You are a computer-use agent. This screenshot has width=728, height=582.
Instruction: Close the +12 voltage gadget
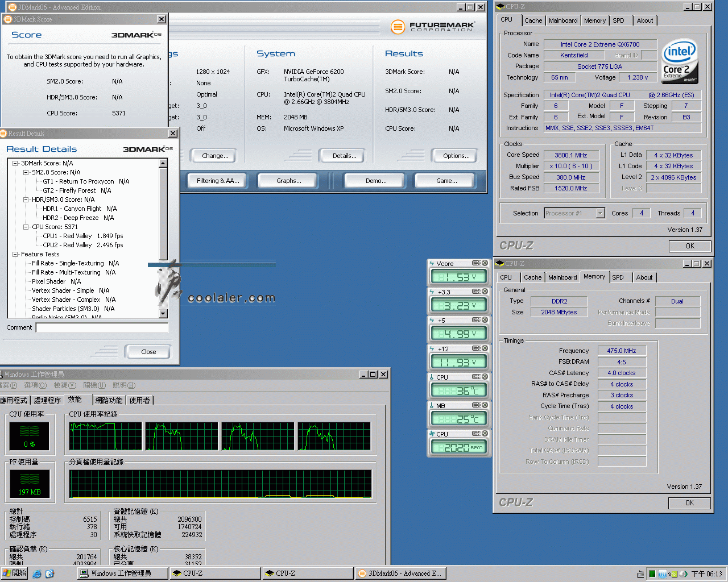tap(485, 348)
